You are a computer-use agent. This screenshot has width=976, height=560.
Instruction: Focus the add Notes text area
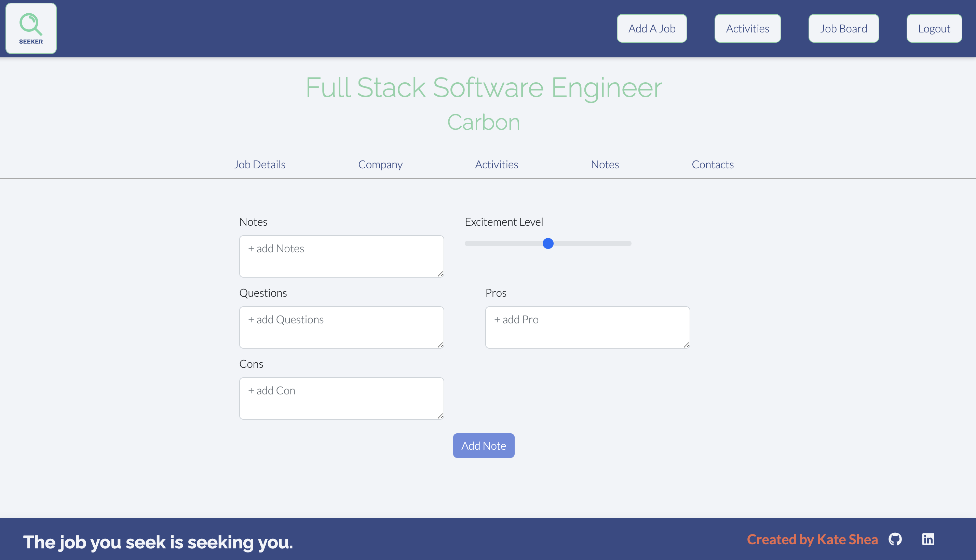pos(341,256)
